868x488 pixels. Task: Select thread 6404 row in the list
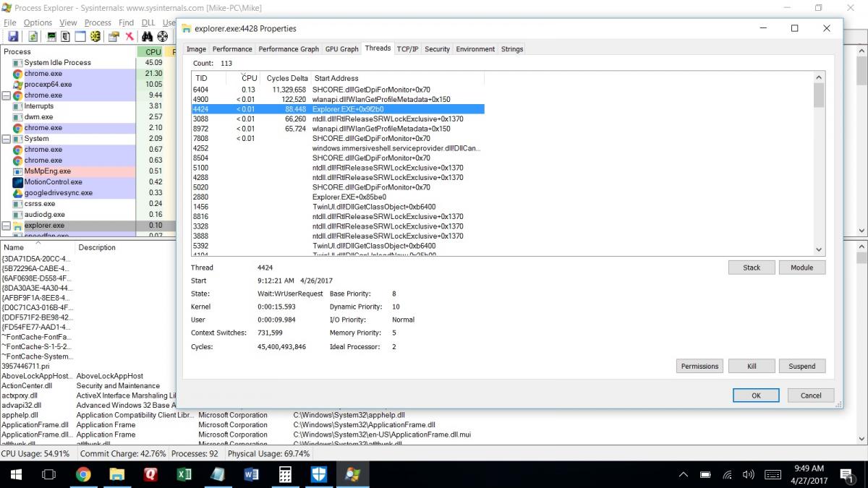click(x=338, y=90)
